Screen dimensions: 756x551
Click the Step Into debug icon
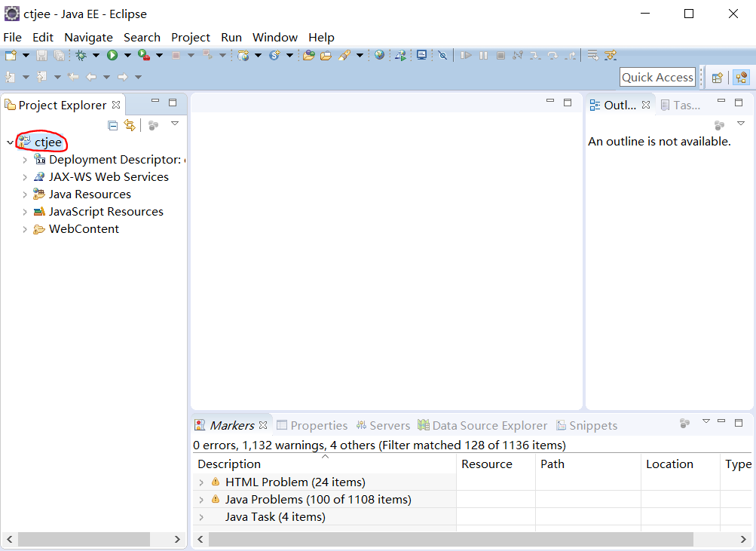pyautogui.click(x=535, y=56)
